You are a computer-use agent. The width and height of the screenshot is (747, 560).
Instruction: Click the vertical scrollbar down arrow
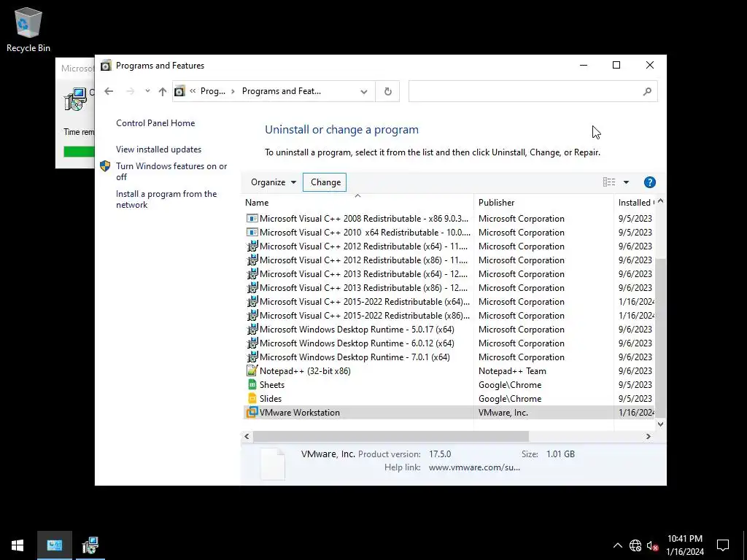click(x=660, y=424)
